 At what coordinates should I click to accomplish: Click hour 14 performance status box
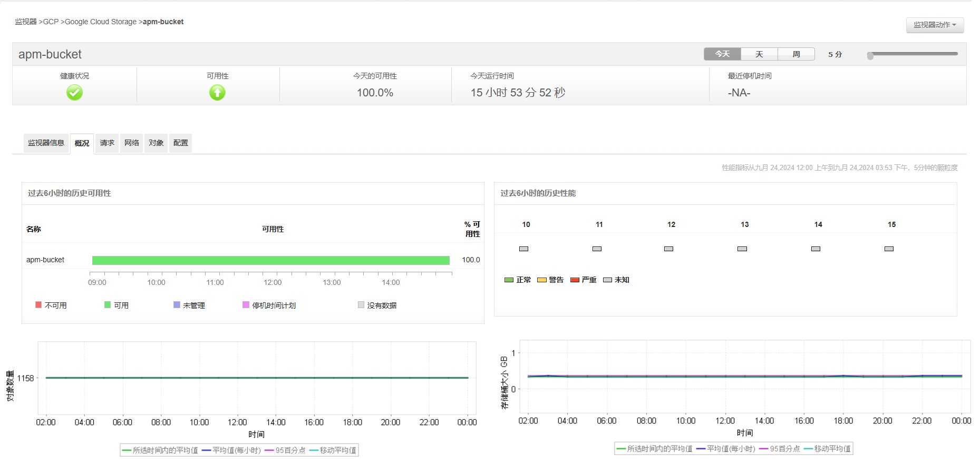[816, 249]
